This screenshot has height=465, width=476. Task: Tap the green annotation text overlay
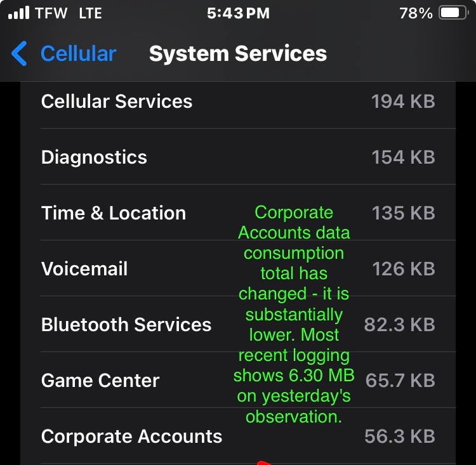click(x=294, y=314)
